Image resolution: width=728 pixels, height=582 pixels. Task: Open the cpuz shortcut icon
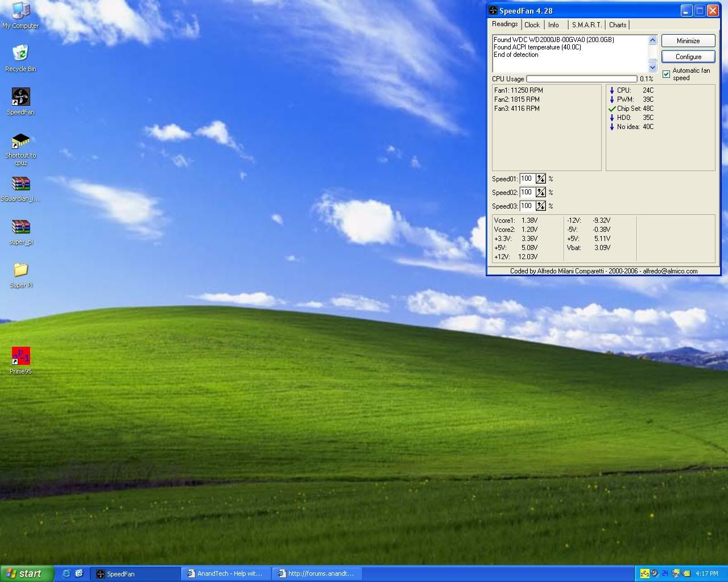pos(20,141)
